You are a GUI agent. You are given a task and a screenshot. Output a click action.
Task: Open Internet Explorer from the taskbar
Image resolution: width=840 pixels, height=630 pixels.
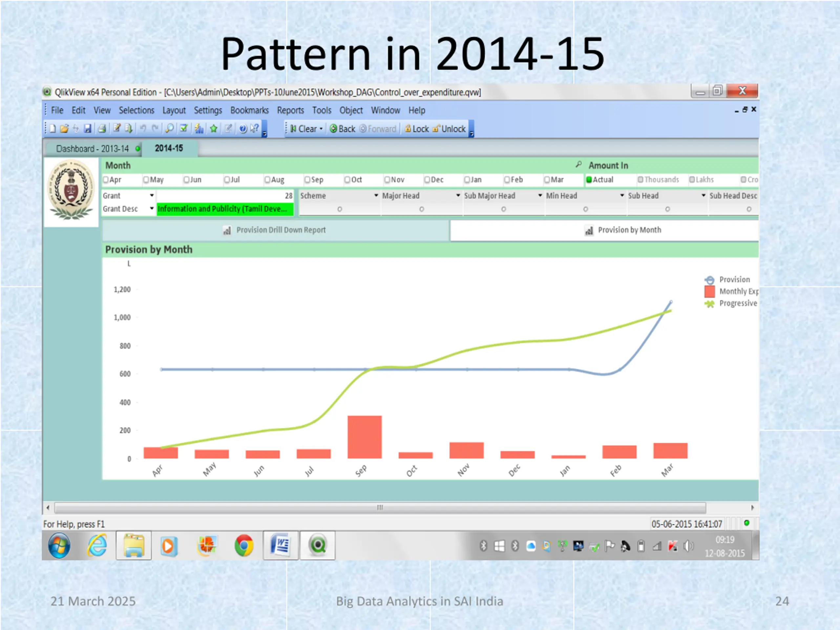coord(97,546)
